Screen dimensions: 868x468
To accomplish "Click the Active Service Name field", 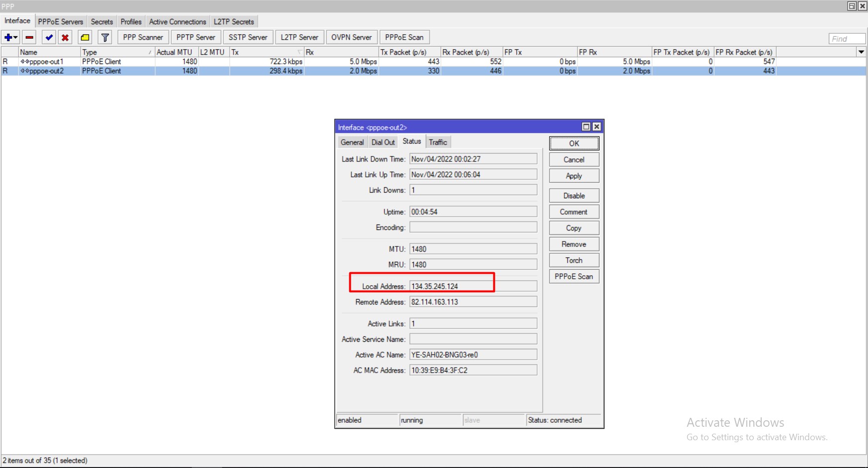I will pyautogui.click(x=473, y=339).
